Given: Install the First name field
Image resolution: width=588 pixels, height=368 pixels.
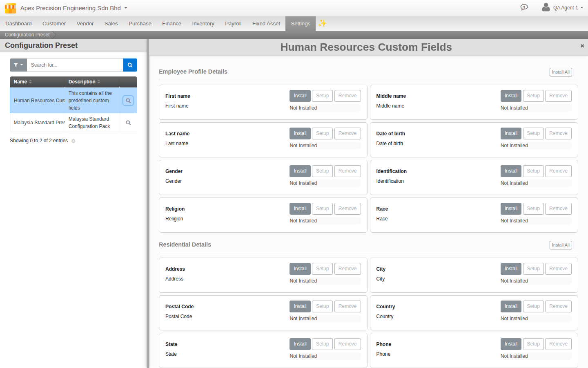Looking at the screenshot, I should pos(300,96).
